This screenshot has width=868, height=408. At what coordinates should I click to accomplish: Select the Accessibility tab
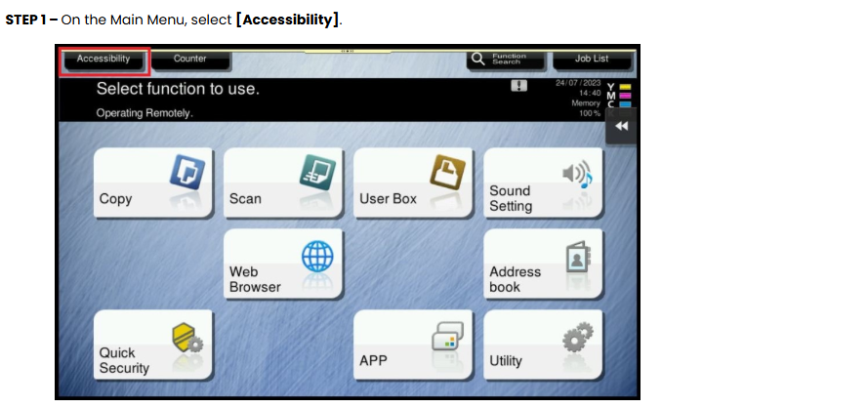[103, 59]
